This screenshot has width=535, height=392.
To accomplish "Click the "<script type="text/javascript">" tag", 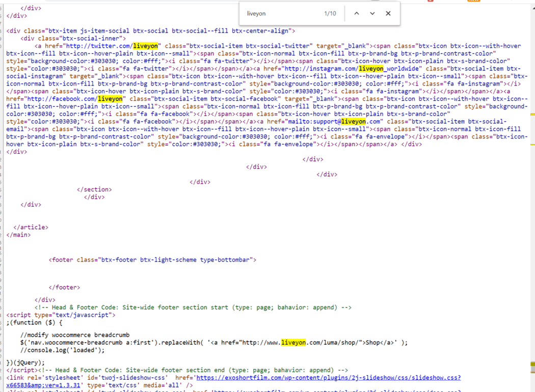I will (x=61, y=315).
